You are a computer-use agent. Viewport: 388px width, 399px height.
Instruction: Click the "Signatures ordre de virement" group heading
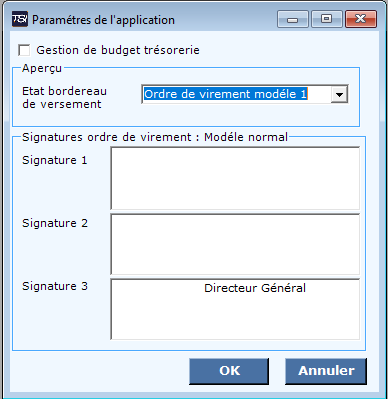click(x=107, y=137)
